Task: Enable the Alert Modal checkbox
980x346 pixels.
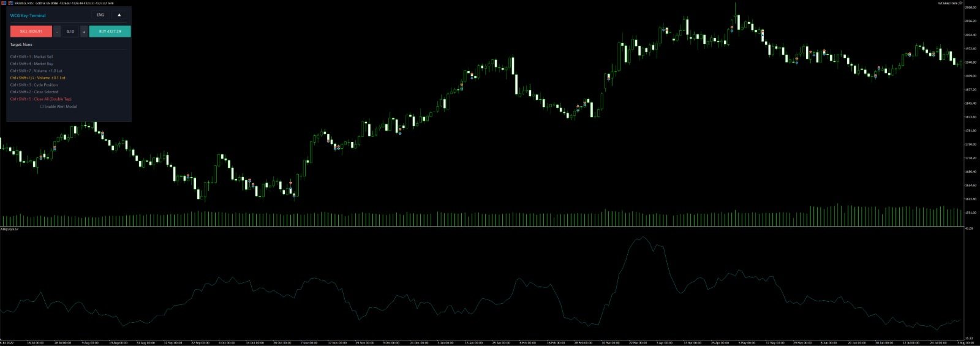Action: click(x=42, y=107)
